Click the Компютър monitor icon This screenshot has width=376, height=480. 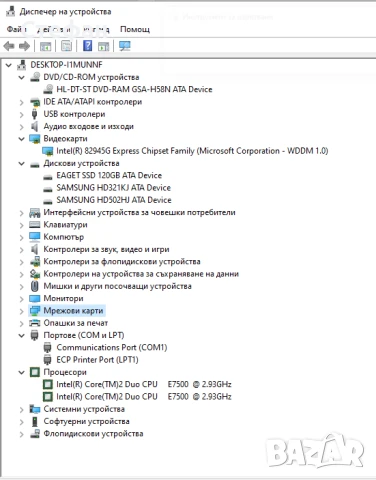pyautogui.click(x=35, y=237)
